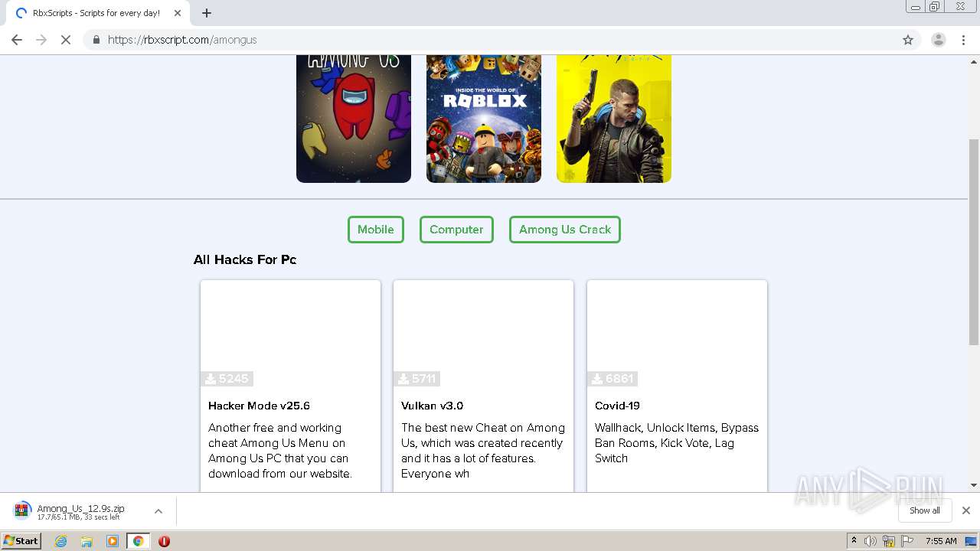Stop loading the page
Viewport: 980px width, 551px height.
click(x=66, y=40)
